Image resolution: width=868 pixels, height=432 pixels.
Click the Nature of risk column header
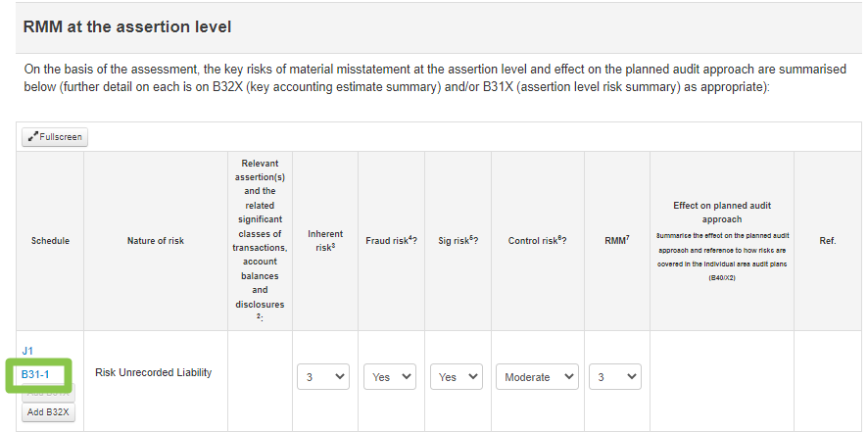pyautogui.click(x=156, y=241)
